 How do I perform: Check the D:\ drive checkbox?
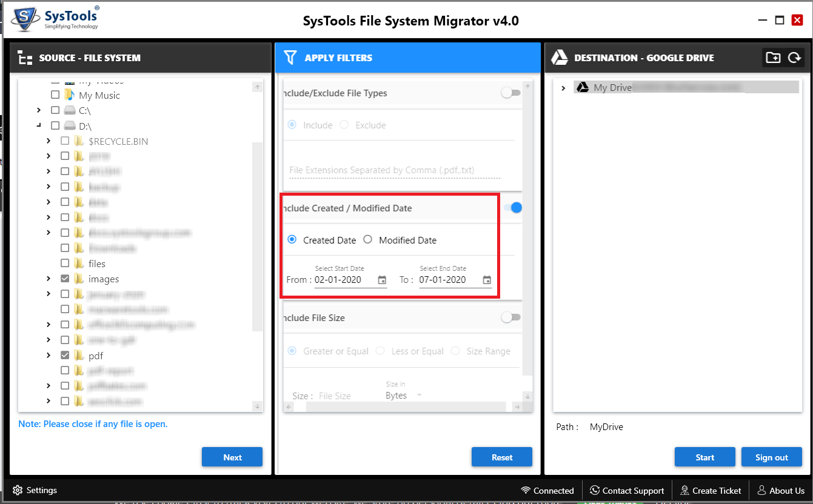[x=55, y=126]
